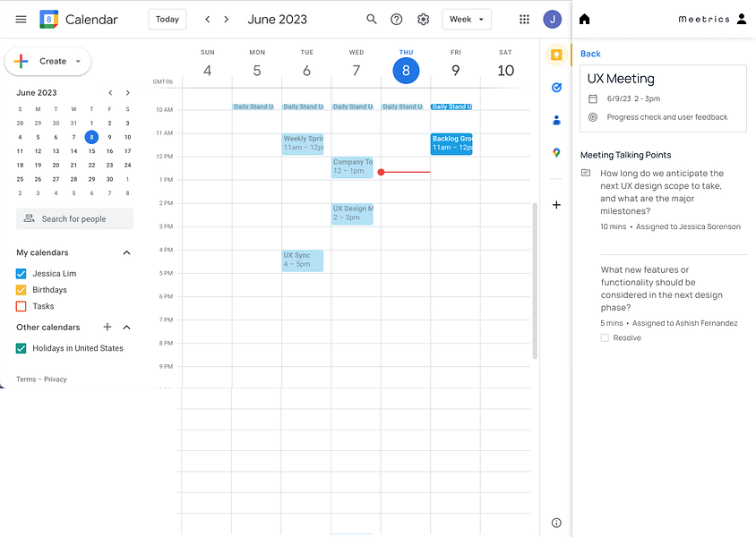Click the people icon in Search for people
The height and width of the screenshot is (537, 756).
(29, 218)
